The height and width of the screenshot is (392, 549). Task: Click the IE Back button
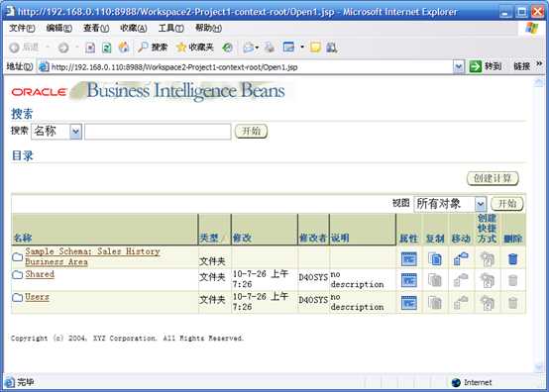[24, 48]
